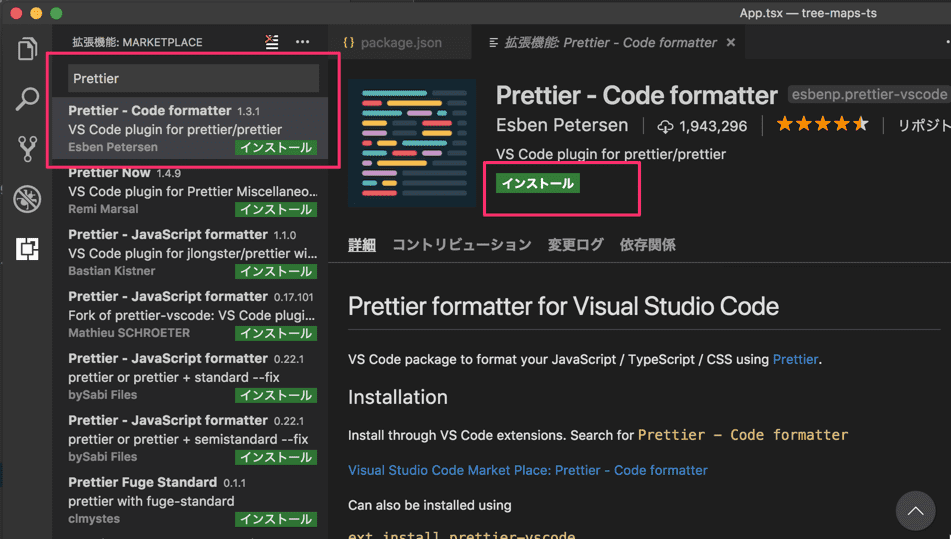Click the download count icon

coord(665,126)
